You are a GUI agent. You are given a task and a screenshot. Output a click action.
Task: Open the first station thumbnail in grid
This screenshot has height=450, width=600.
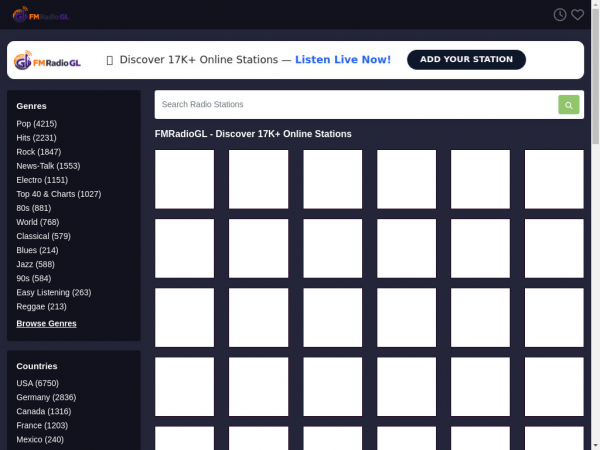(184, 179)
